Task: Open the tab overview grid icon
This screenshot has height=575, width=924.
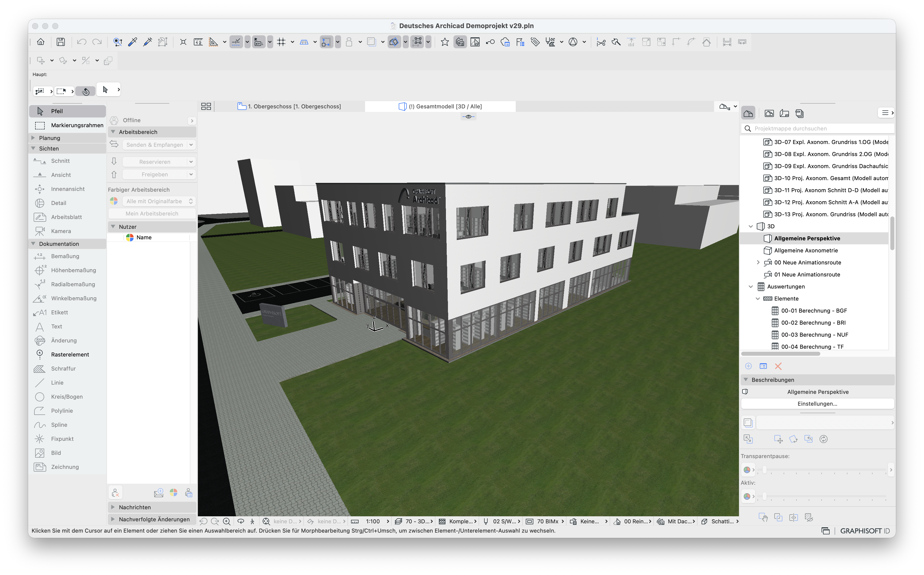Action: tap(206, 106)
